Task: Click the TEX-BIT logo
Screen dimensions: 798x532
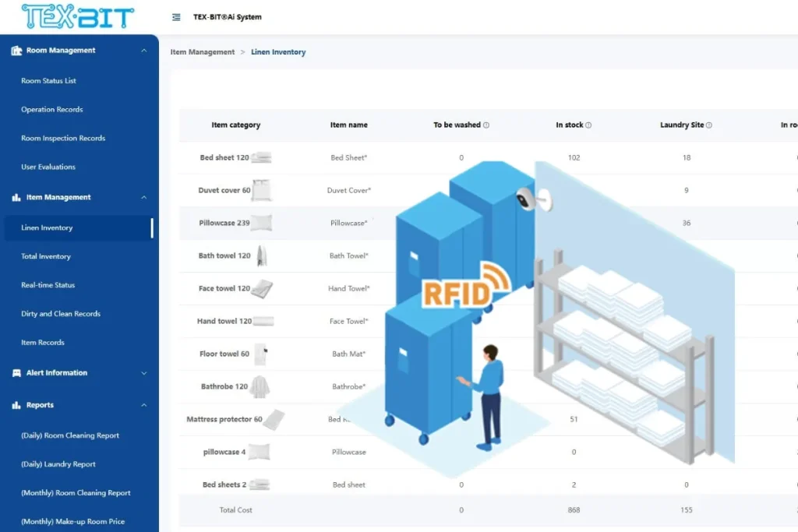Action: 77,16
